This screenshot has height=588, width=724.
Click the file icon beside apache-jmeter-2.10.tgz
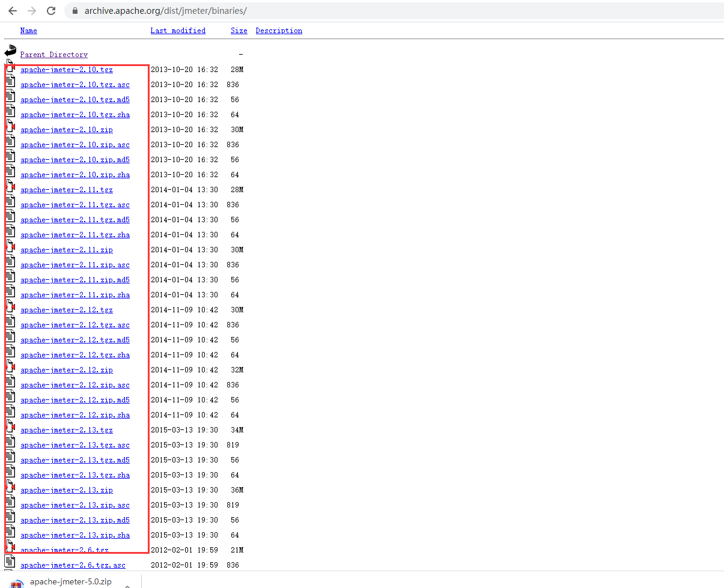click(10, 67)
